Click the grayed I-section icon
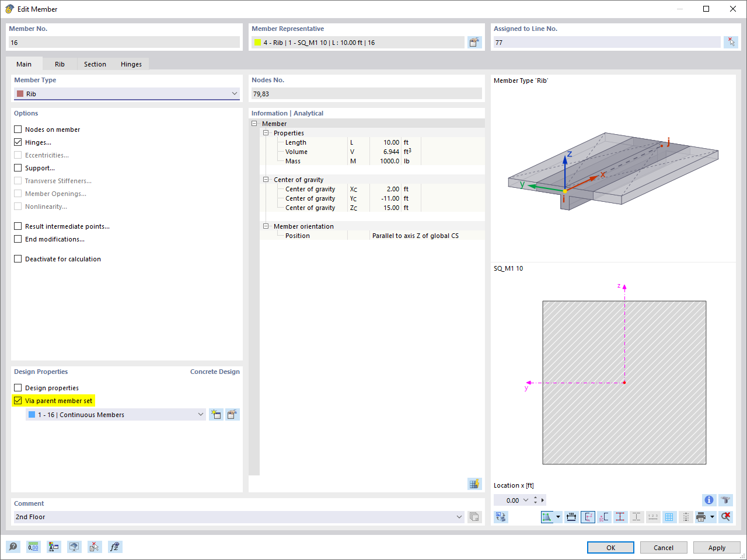The image size is (747, 560). click(x=637, y=517)
